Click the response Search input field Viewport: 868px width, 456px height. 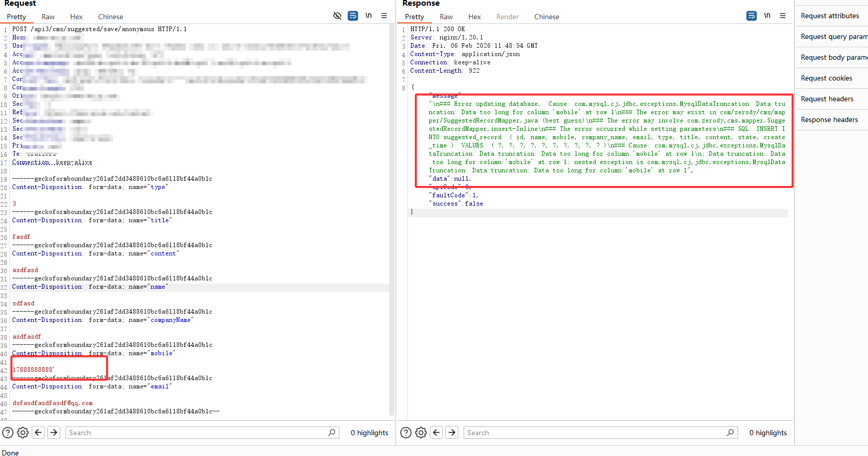pos(595,433)
